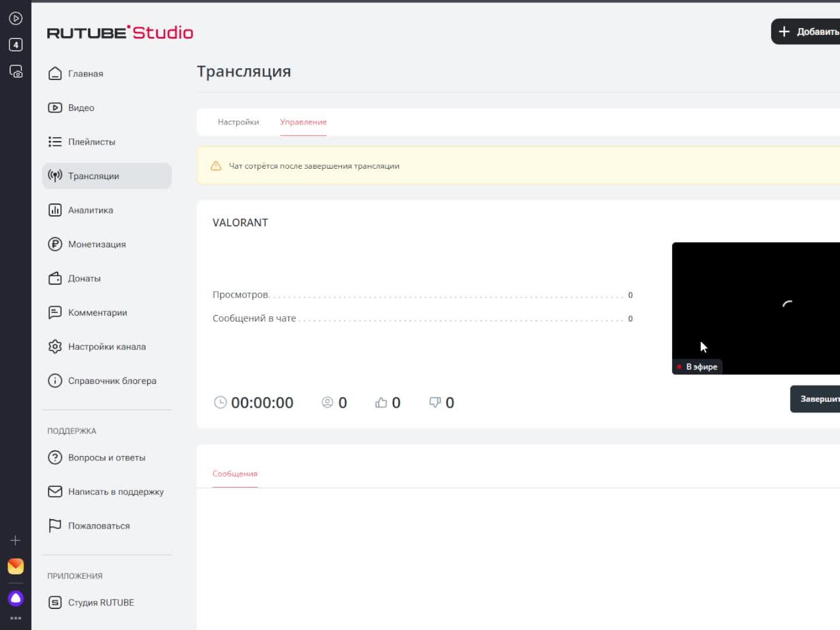Click the black stream preview player
The image size is (840, 630).
pyautogui.click(x=756, y=308)
